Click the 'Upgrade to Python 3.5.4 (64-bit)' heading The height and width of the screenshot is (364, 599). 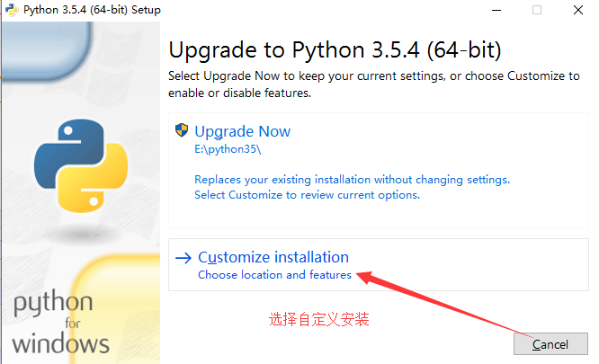tap(335, 50)
